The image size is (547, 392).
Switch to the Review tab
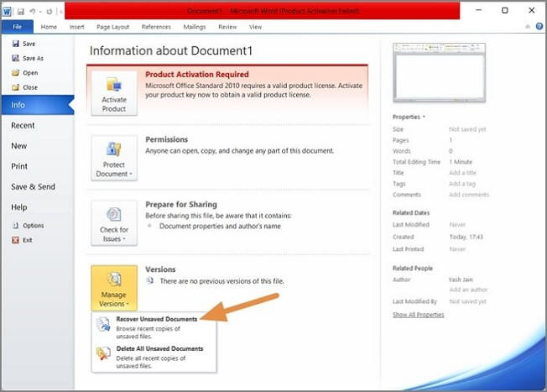227,27
